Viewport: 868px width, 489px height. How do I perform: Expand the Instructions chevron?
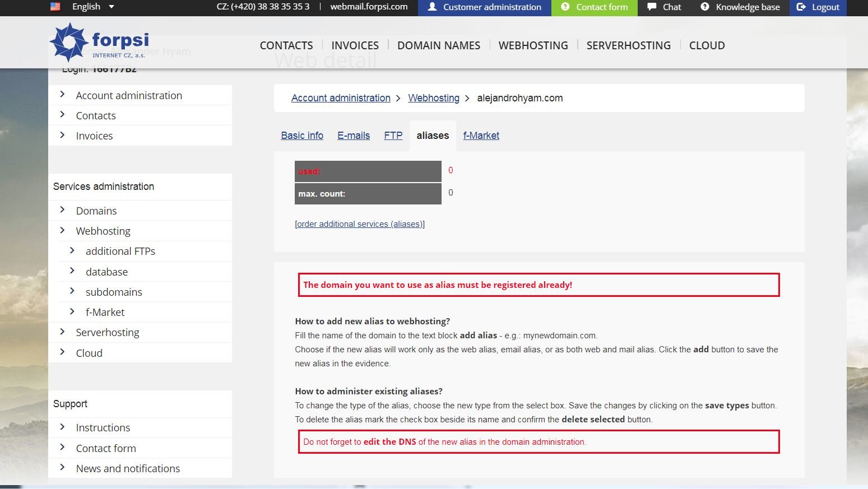pyautogui.click(x=62, y=427)
